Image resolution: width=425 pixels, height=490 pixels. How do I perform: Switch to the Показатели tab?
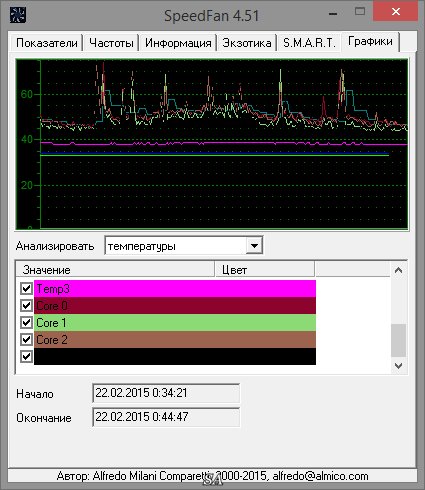(x=47, y=43)
